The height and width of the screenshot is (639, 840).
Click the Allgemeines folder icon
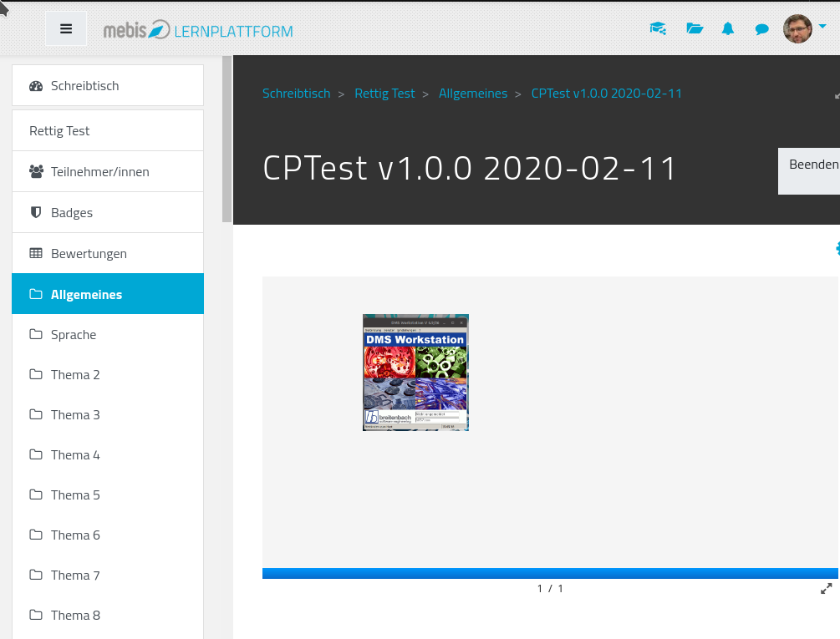pos(36,294)
